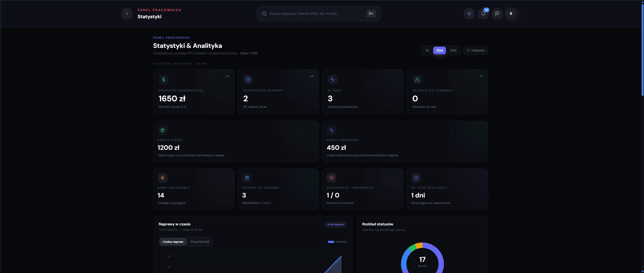
Task: Click trend arrow on Zaległe card
Action: click(x=481, y=76)
